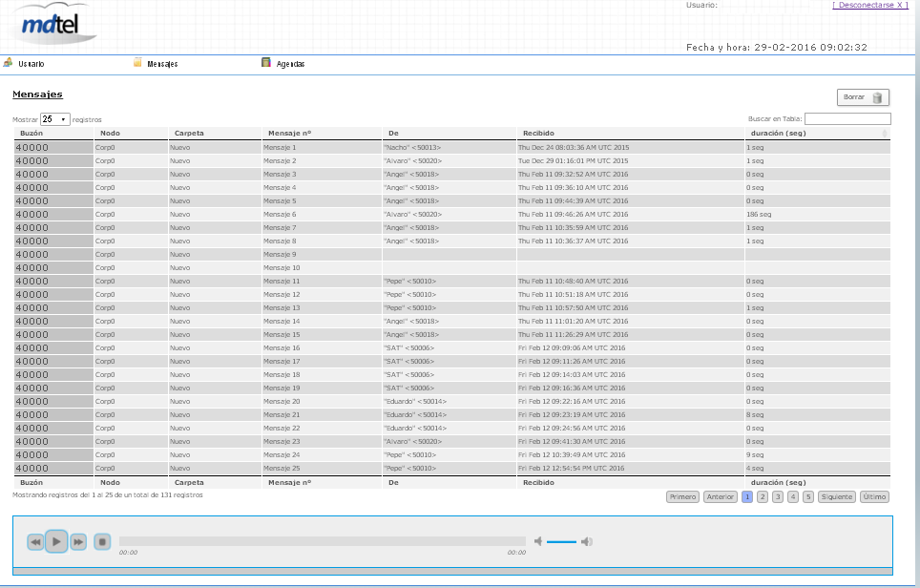Go to the Siguiente page
Screen dimensions: 920x588
click(x=837, y=497)
